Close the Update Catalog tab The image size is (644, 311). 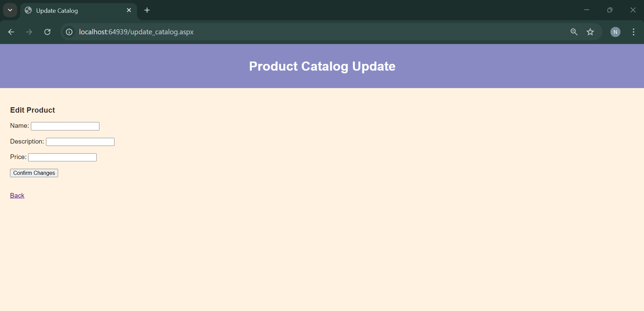(129, 10)
